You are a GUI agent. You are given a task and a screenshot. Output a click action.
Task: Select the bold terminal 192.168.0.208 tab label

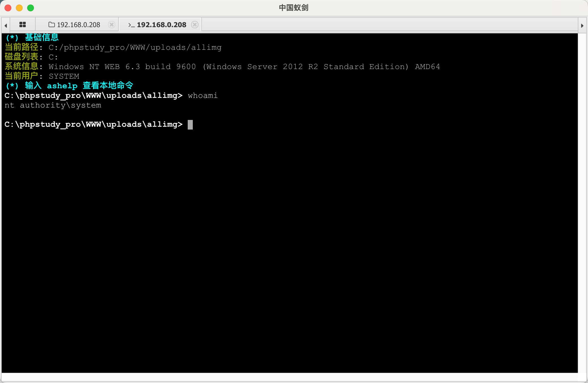click(161, 25)
